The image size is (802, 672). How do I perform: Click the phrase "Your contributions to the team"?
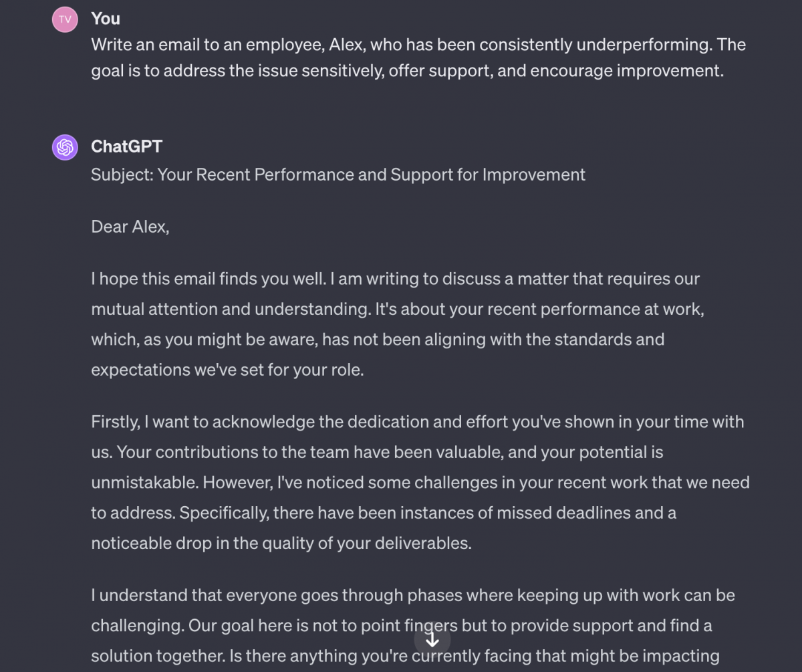(233, 452)
